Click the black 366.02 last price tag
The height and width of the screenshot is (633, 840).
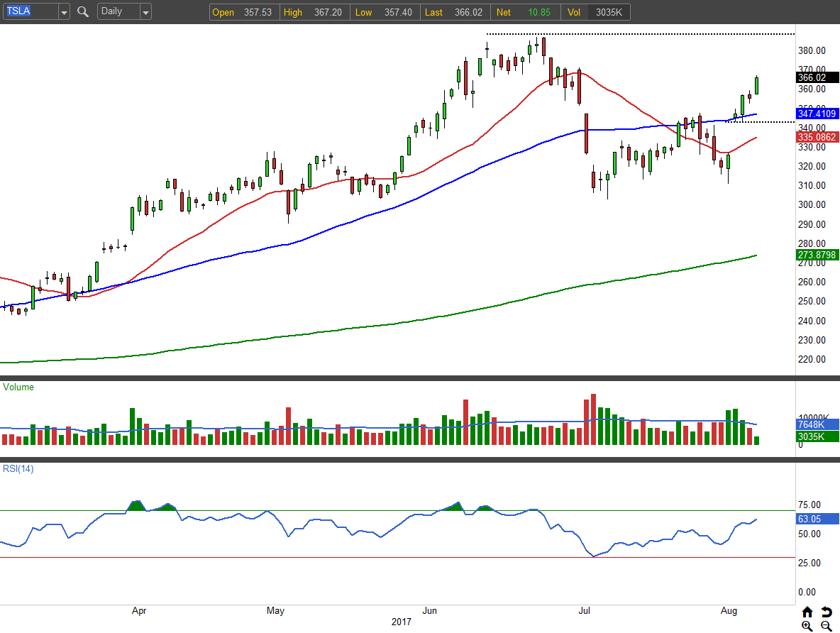[x=813, y=77]
